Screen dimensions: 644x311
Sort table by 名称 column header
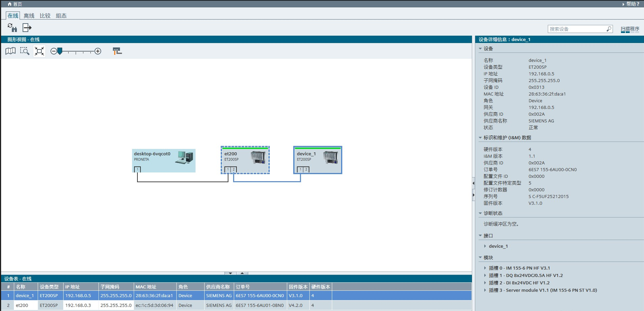tap(26, 287)
